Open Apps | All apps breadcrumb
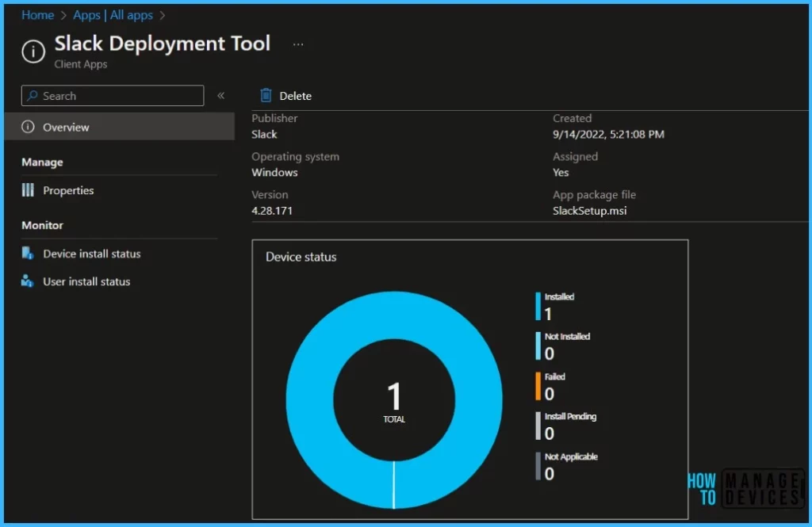Image resolution: width=812 pixels, height=527 pixels. (113, 15)
